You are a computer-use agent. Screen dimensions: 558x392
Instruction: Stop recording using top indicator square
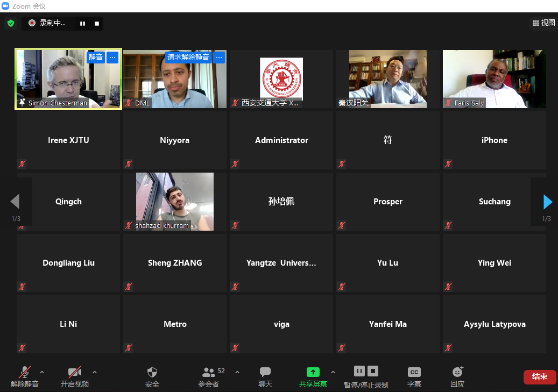(x=97, y=23)
